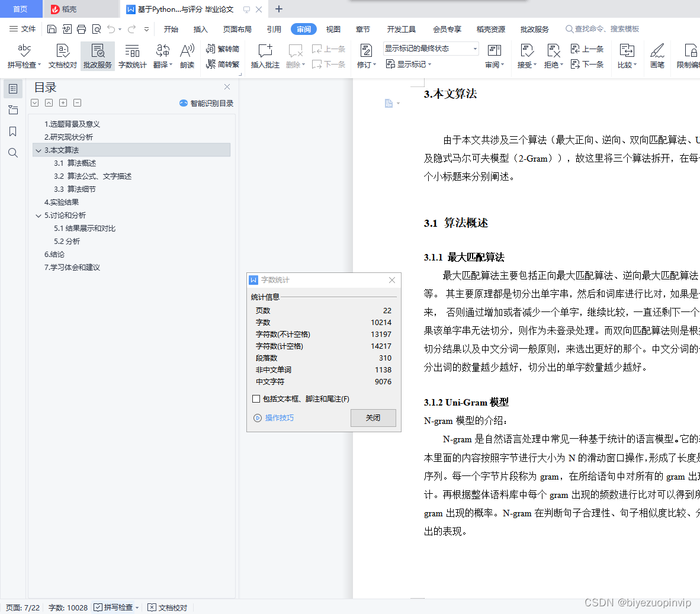Toggle the checkbox selector in 目录 panel
The height and width of the screenshot is (614, 700).
pos(34,102)
